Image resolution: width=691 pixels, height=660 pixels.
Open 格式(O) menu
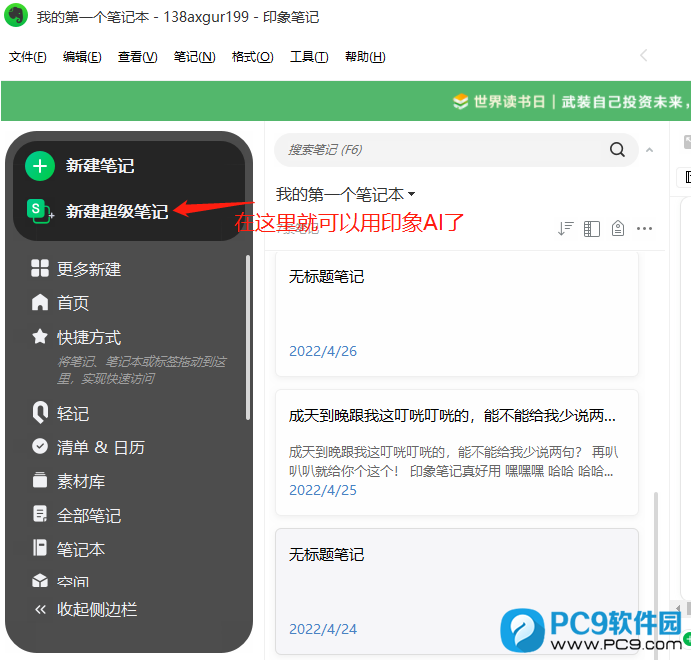(253, 57)
